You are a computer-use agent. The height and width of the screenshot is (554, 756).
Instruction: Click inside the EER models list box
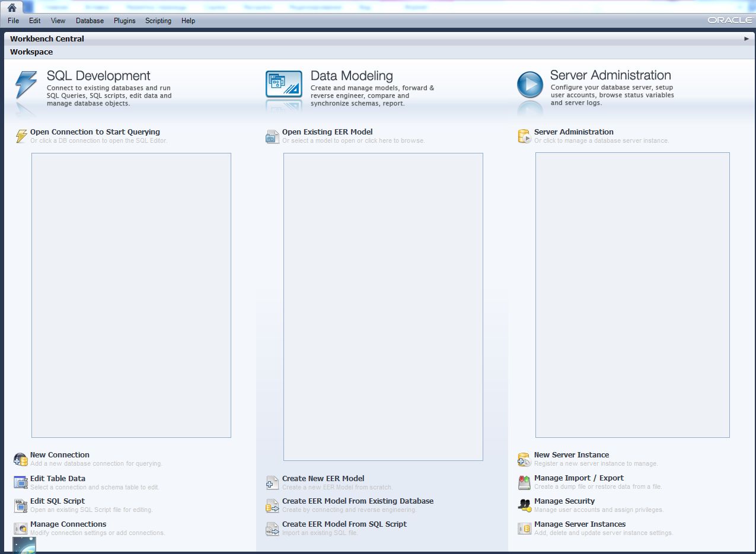[x=383, y=307]
